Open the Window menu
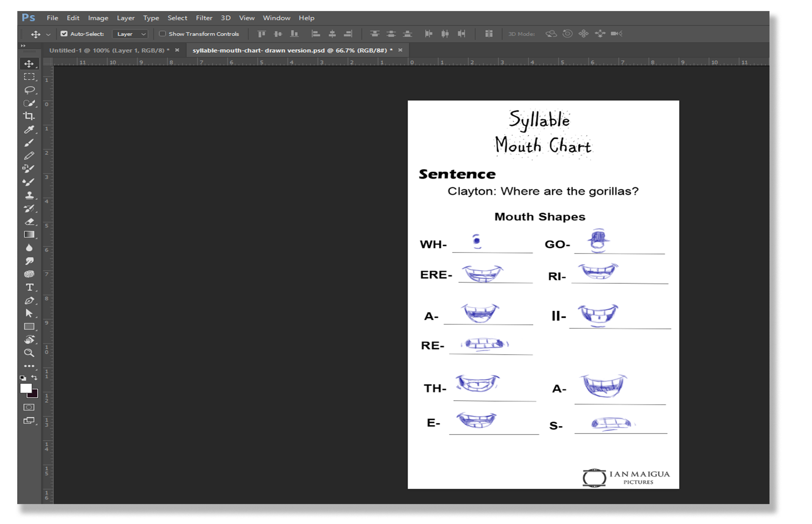The image size is (812, 524). pyautogui.click(x=276, y=18)
